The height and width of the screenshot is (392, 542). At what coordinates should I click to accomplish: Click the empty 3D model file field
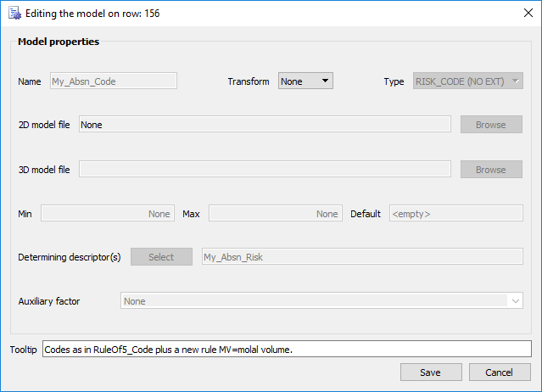(265, 169)
